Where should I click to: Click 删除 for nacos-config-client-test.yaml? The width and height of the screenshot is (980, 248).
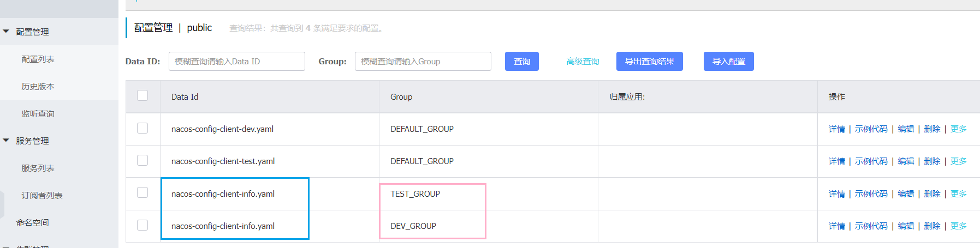pos(932,161)
